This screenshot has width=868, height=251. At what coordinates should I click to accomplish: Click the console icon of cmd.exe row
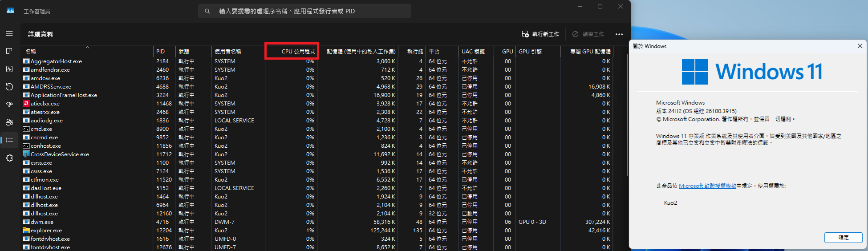(x=26, y=129)
